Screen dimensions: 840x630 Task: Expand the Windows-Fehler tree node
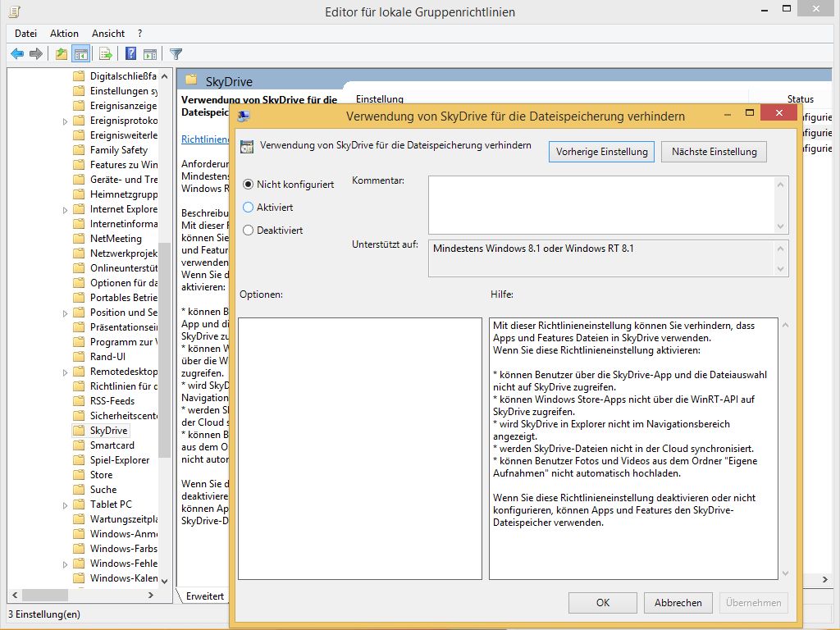coord(65,564)
